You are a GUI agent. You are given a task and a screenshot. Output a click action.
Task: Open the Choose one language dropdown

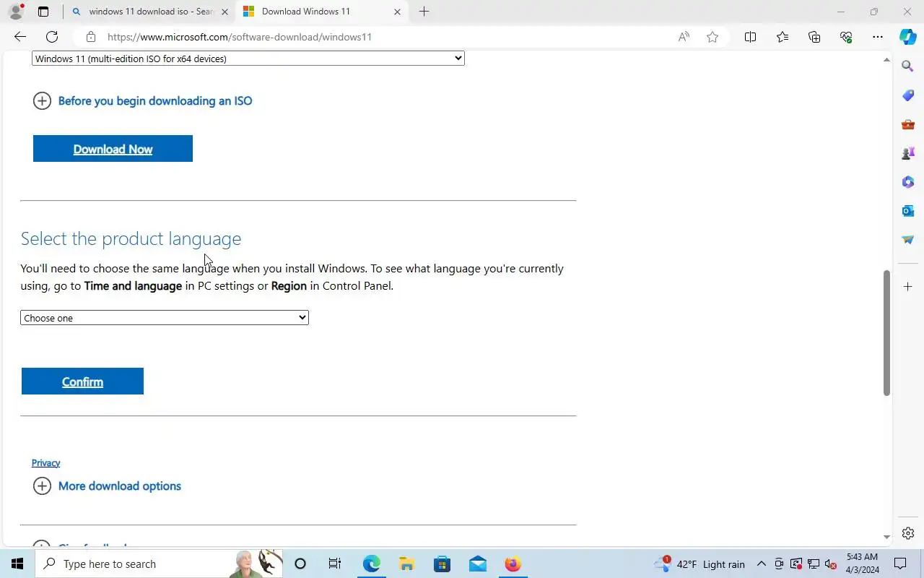[x=165, y=318]
